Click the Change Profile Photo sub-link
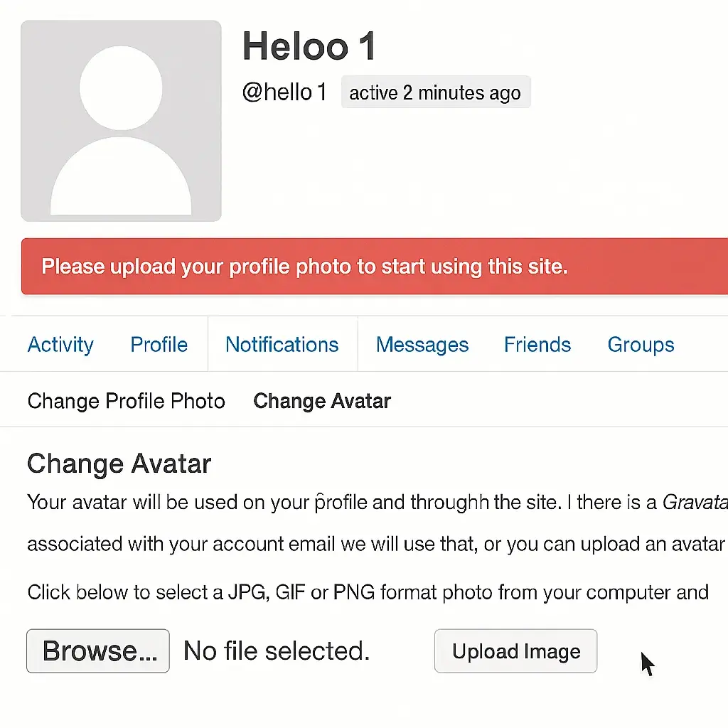Image resolution: width=728 pixels, height=728 pixels. (127, 401)
